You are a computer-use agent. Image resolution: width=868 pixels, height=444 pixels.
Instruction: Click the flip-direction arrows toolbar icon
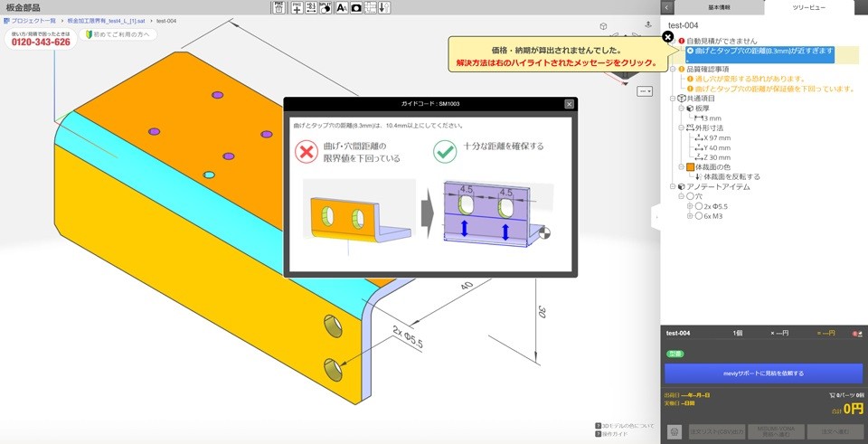pyautogui.click(x=384, y=7)
